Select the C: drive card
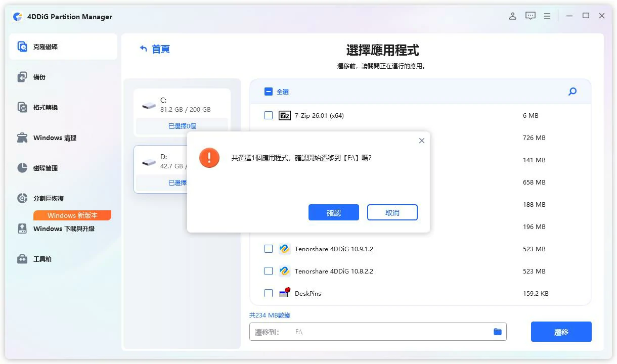 click(x=182, y=113)
